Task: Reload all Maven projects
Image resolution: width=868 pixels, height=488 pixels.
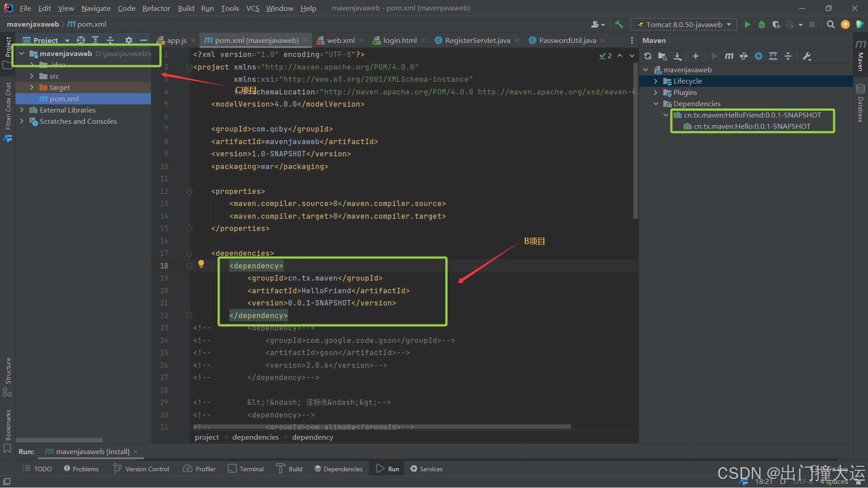Action: tap(648, 56)
